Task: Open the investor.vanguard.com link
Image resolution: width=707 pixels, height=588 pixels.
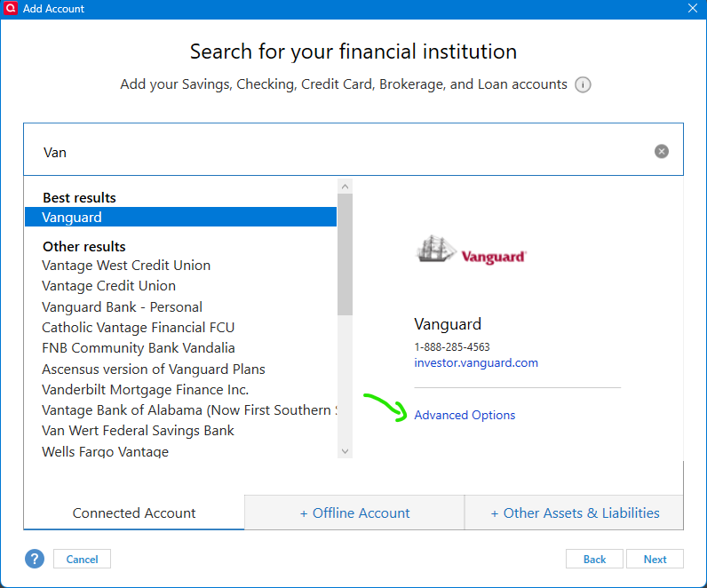Action: [x=476, y=363]
